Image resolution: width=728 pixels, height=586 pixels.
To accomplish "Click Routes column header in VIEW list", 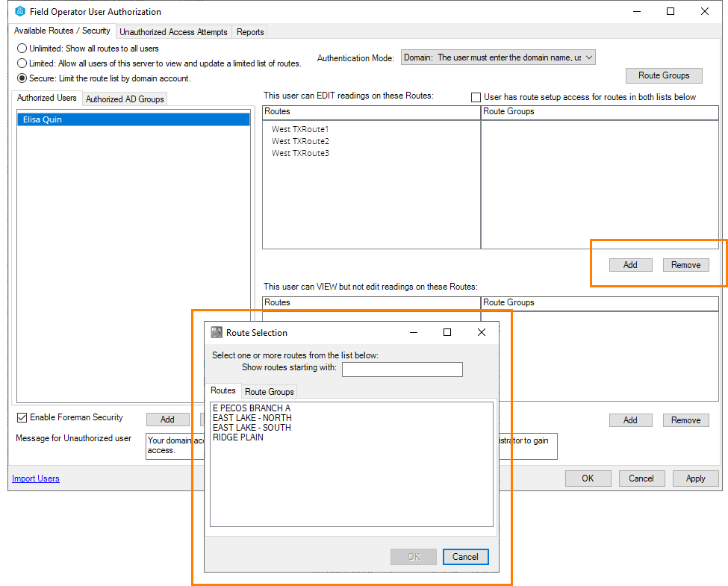I will pyautogui.click(x=371, y=303).
